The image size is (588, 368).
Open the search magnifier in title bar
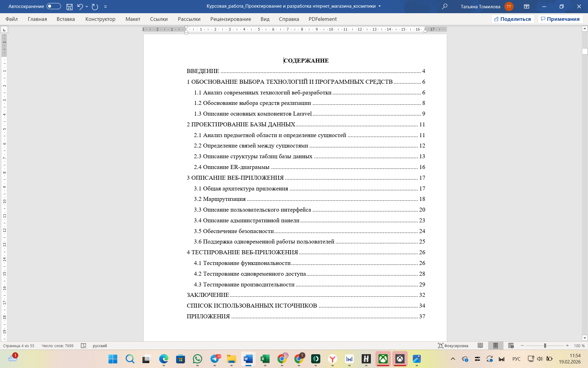click(445, 6)
